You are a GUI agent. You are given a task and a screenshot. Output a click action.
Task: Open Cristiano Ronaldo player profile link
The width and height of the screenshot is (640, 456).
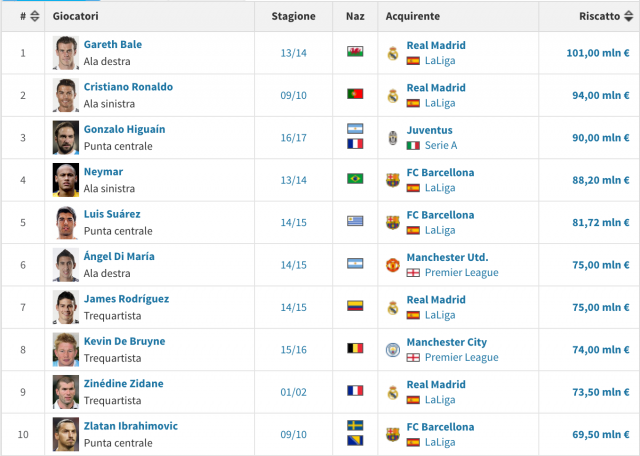pyautogui.click(x=128, y=87)
